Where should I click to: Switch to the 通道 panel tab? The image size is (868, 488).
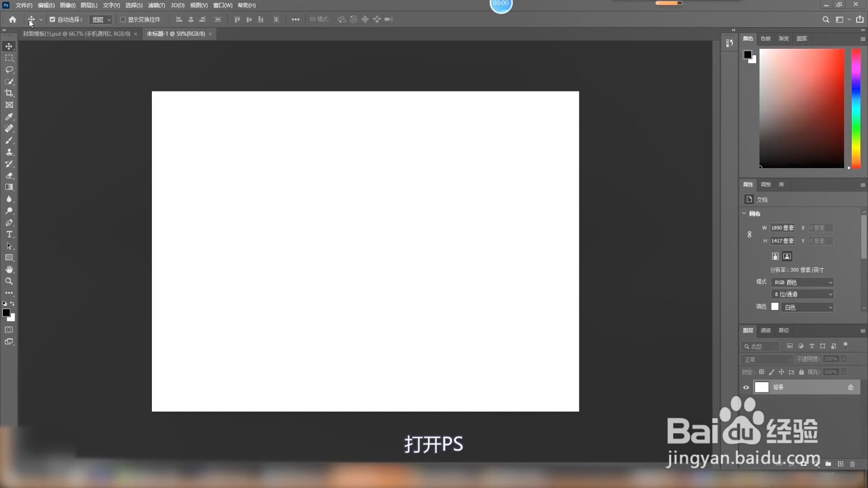(x=765, y=330)
